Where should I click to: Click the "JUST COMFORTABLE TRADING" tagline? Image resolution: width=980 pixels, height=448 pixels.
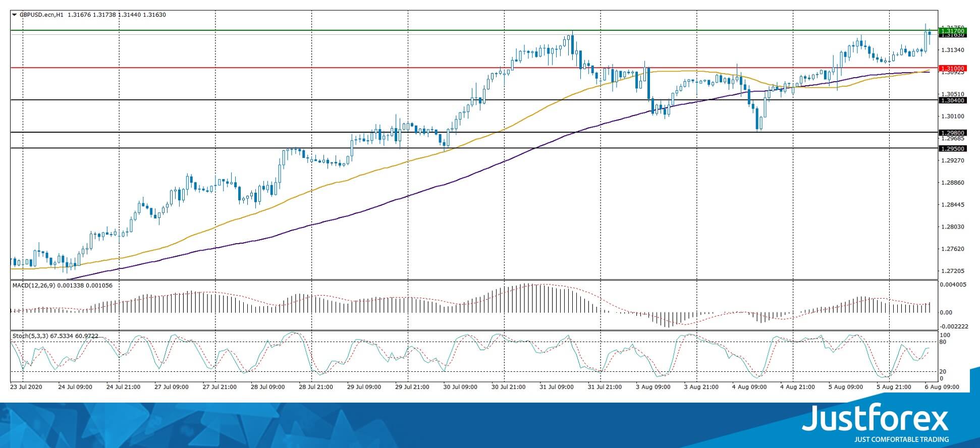coord(902,439)
